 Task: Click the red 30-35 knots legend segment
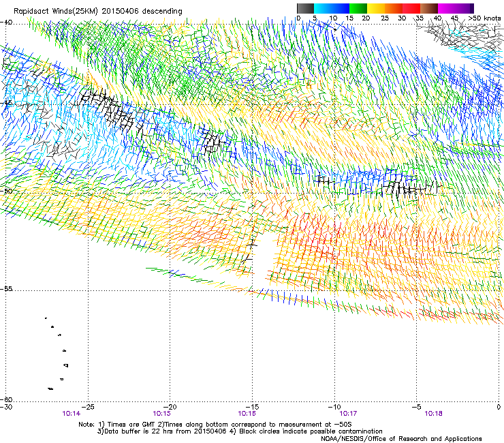(x=411, y=8)
